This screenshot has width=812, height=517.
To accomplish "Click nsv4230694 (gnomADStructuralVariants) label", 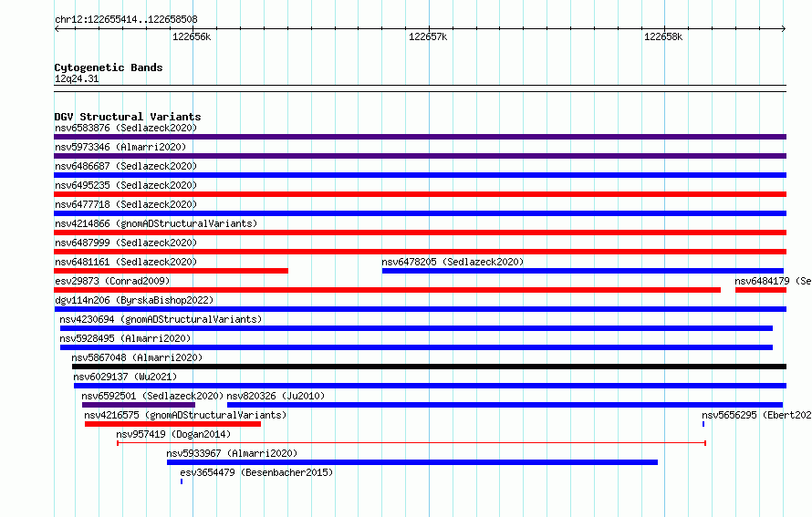I will 161,319.
